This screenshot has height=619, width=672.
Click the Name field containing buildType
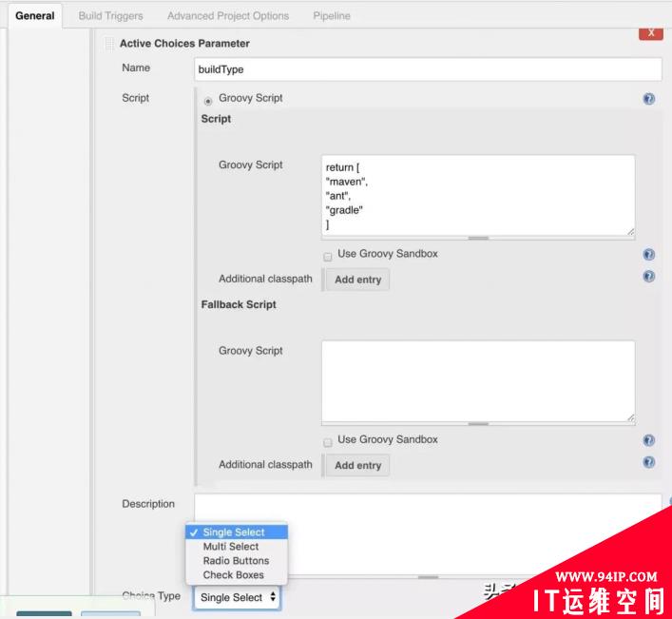pyautogui.click(x=428, y=69)
